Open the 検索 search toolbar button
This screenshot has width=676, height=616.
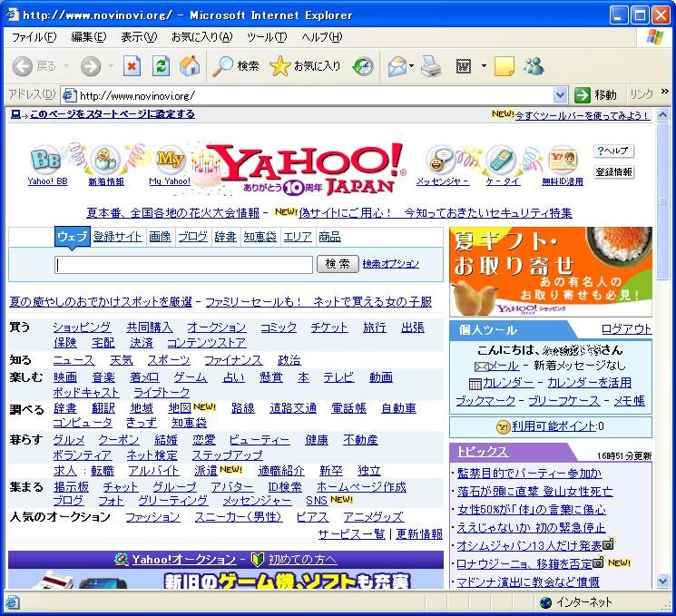tap(235, 66)
